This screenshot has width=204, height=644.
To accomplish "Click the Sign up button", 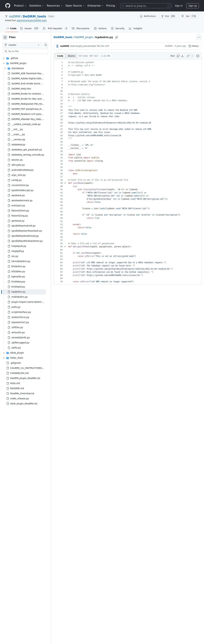I will [193, 6].
